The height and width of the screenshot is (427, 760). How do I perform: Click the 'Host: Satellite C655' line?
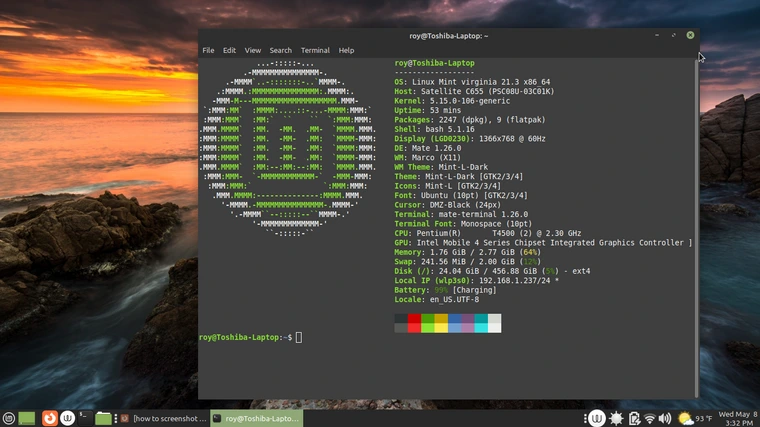(x=474, y=91)
